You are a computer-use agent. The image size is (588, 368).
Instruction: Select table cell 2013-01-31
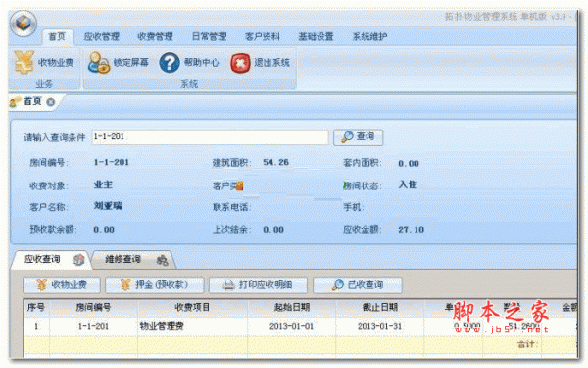point(379,326)
